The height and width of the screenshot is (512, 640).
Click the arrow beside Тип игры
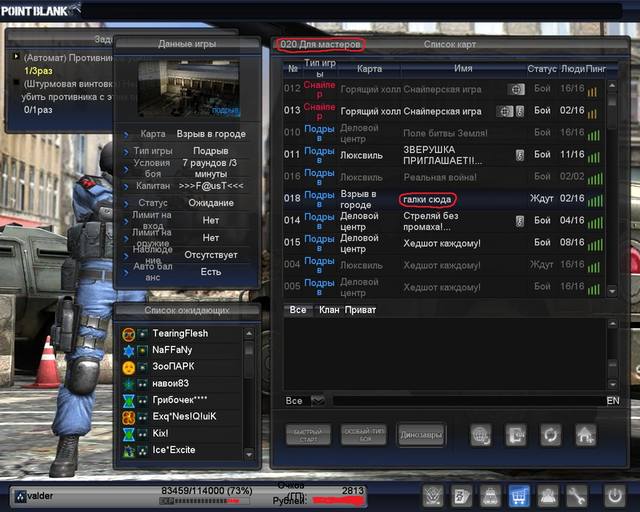point(126,151)
